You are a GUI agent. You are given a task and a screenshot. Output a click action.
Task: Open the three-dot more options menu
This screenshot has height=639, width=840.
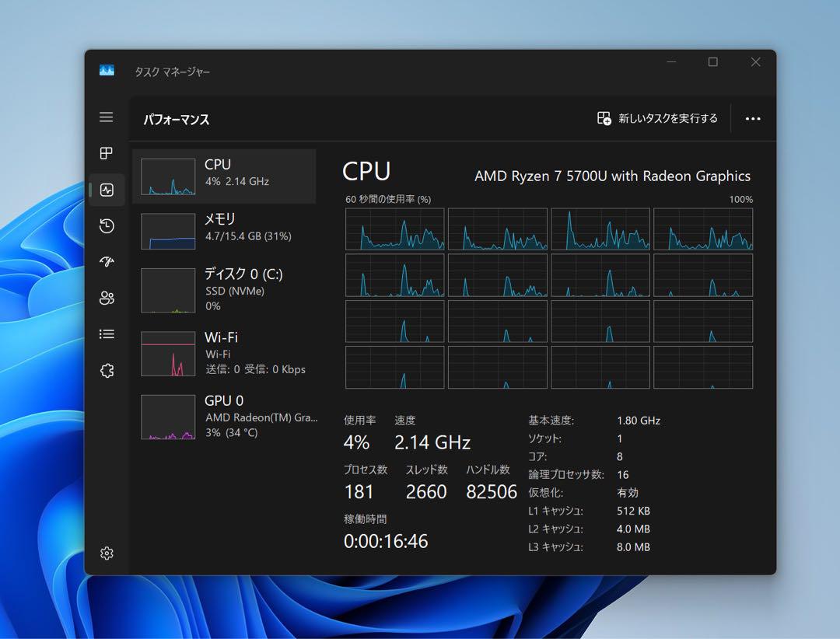tap(753, 118)
